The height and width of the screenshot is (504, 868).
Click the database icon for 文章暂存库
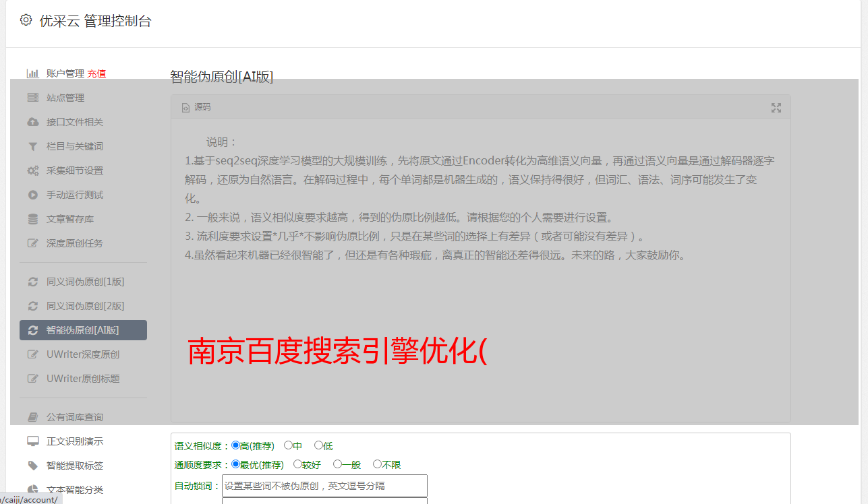click(32, 219)
